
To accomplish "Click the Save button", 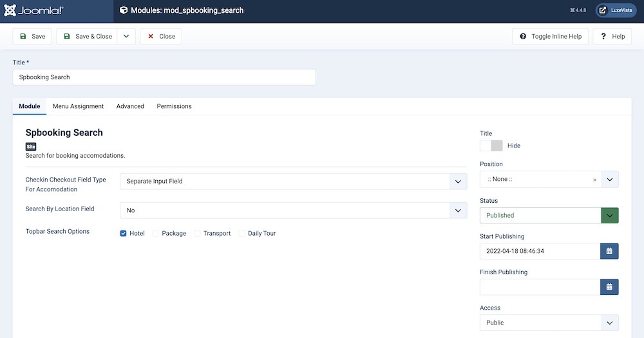I will coord(32,37).
